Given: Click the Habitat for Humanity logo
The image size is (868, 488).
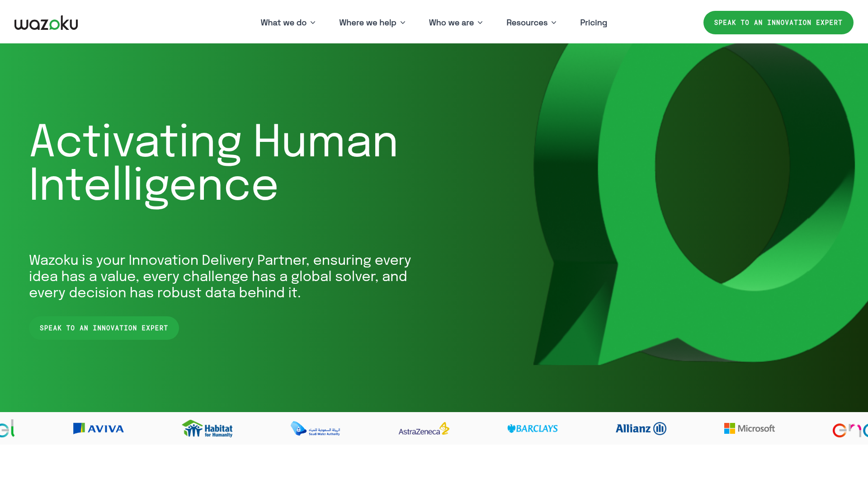Looking at the screenshot, I should pyautogui.click(x=207, y=429).
